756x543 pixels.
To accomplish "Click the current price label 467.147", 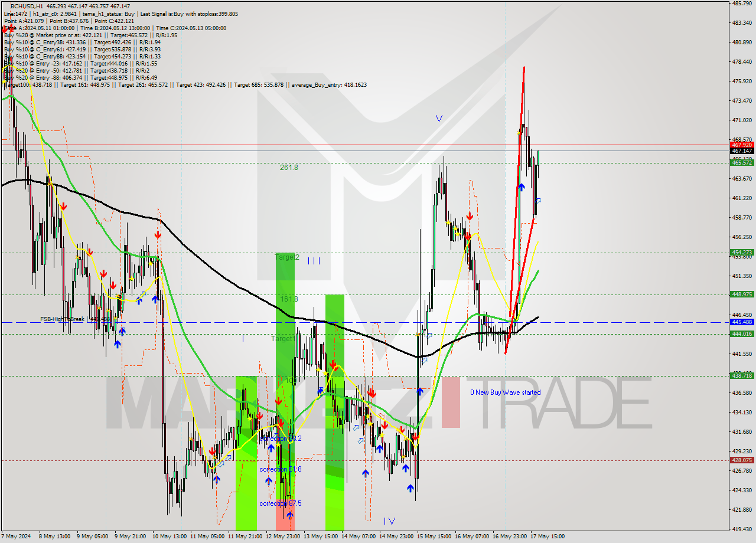I will (741, 151).
